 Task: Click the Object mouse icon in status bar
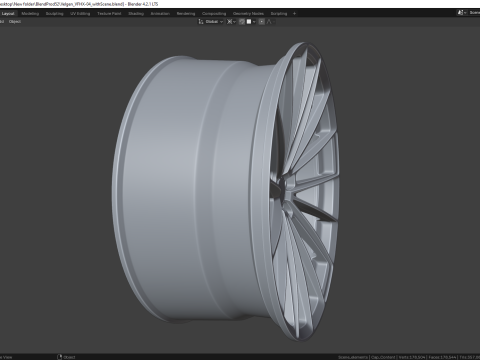coord(60,357)
